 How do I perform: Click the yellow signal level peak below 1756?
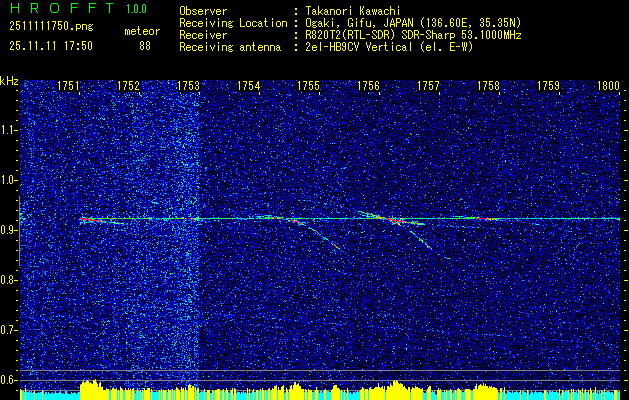pos(395,390)
